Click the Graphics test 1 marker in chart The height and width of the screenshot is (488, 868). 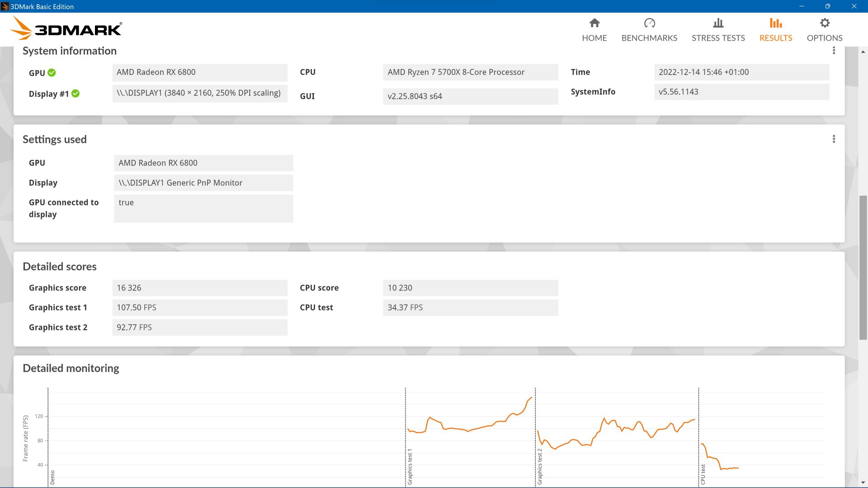point(410,466)
